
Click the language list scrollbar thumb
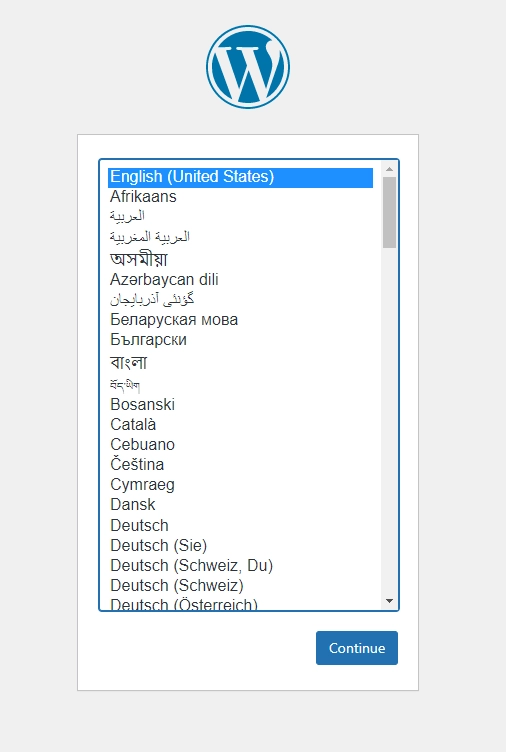pyautogui.click(x=389, y=212)
